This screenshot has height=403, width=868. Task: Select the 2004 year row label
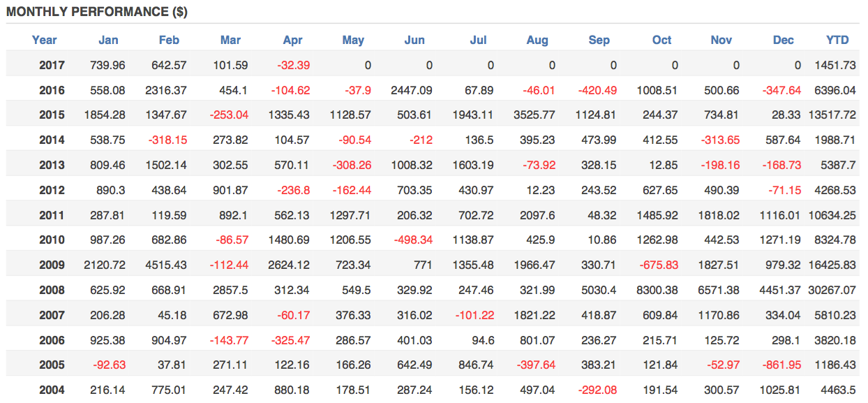[x=52, y=390]
